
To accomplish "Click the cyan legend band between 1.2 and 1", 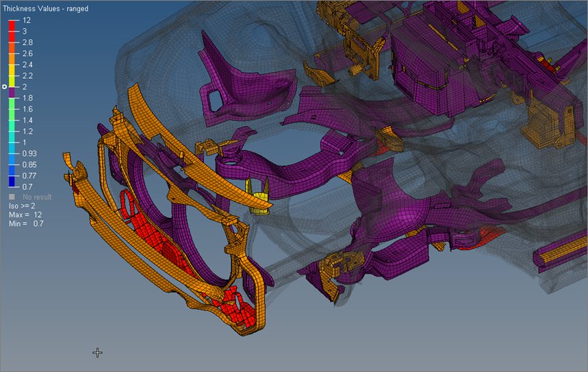I will coord(12,136).
